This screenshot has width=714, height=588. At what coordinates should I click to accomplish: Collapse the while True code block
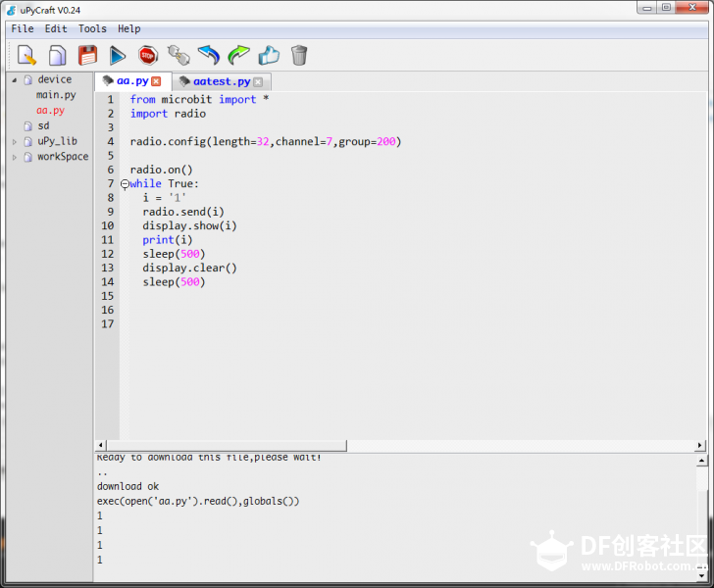125,184
